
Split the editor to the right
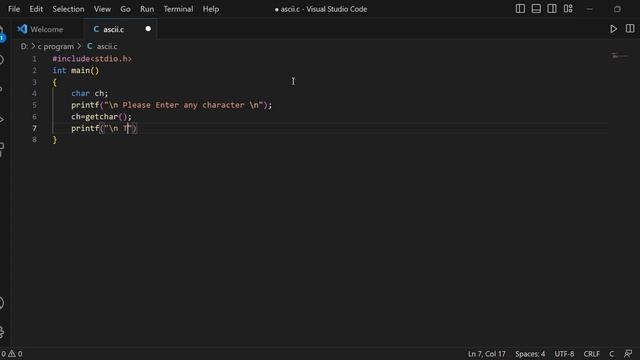click(630, 29)
